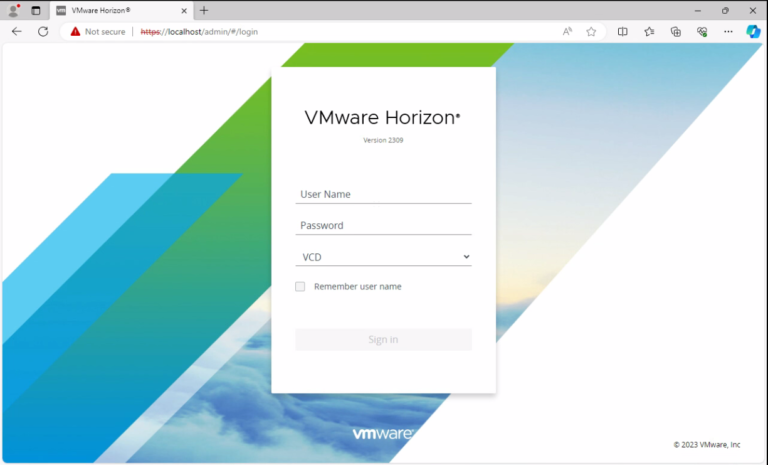Select the VMware Horizon browser tab

point(115,10)
